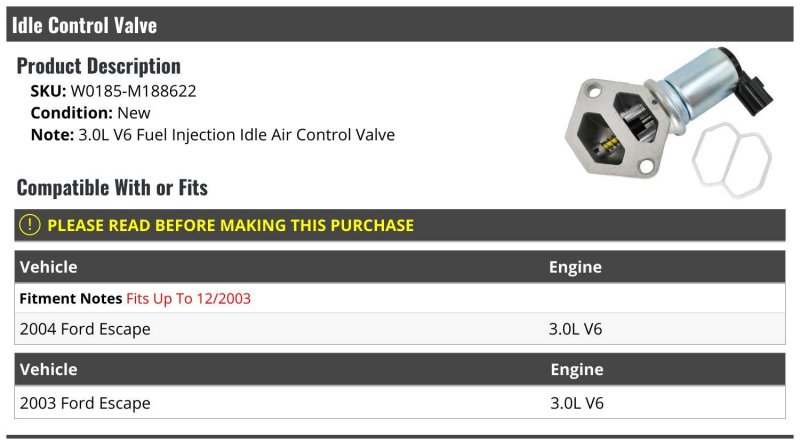The image size is (800, 445).
Task: Click the 'Please Read Before Making This Purchase' banner
Action: pyautogui.click(x=399, y=225)
